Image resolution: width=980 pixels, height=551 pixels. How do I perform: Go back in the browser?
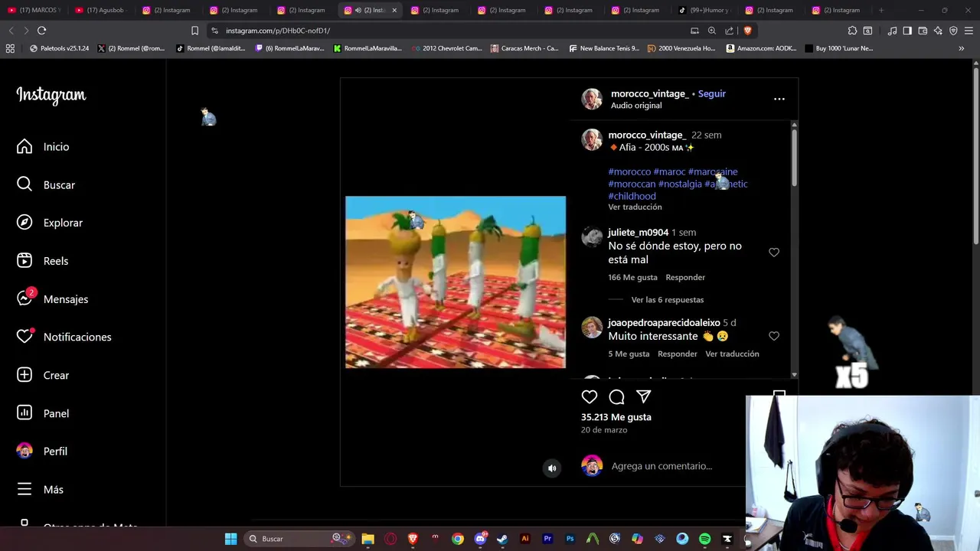point(11,31)
